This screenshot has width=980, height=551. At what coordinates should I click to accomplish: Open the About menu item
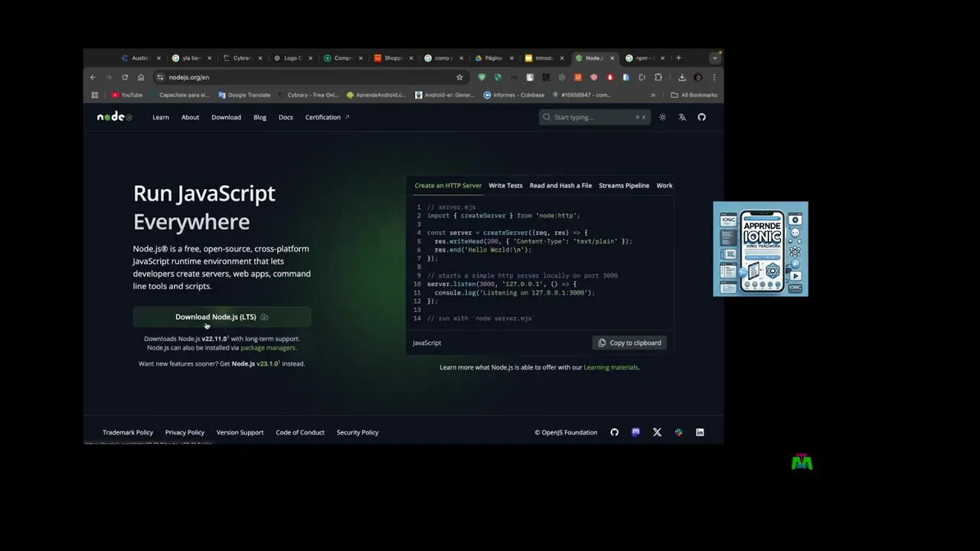(x=190, y=117)
